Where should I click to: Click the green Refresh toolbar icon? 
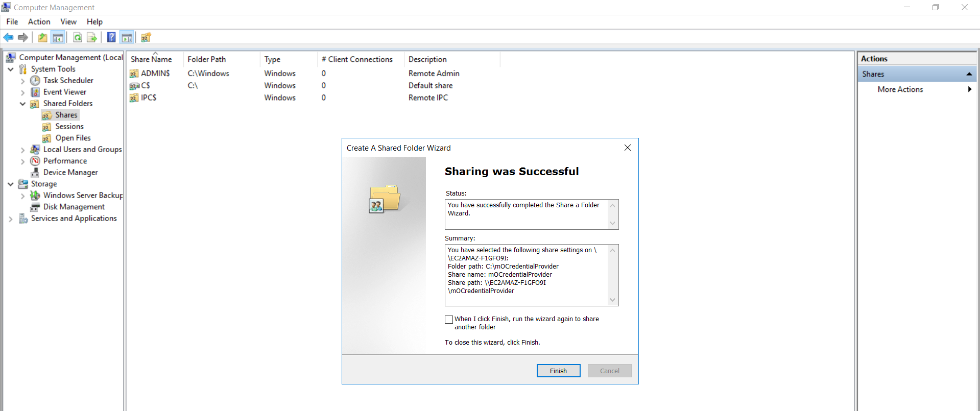78,37
